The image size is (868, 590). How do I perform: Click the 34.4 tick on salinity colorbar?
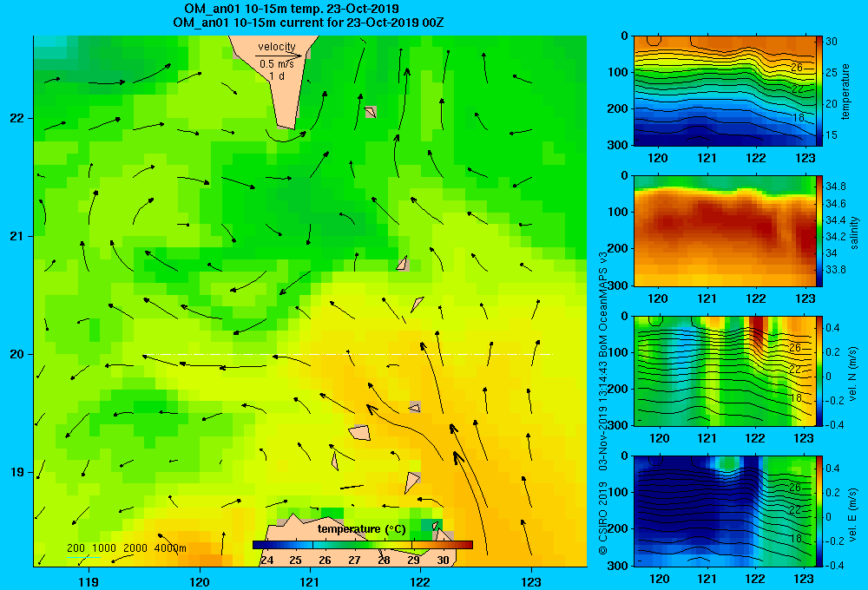click(x=835, y=220)
